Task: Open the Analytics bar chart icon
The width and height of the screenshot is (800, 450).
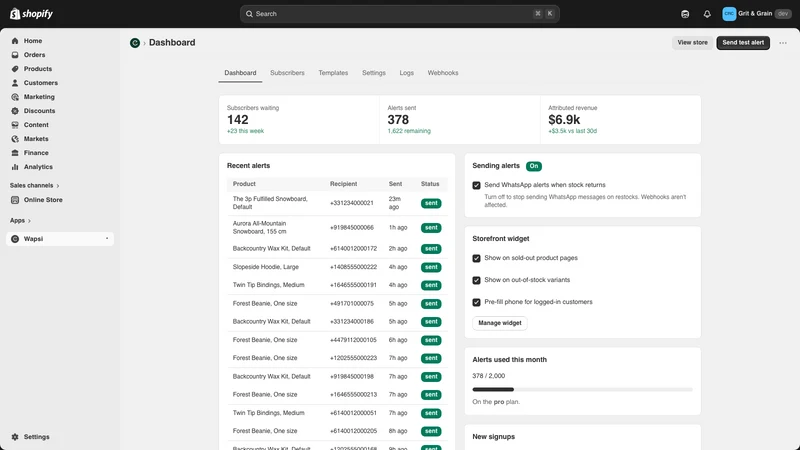Action: point(15,167)
